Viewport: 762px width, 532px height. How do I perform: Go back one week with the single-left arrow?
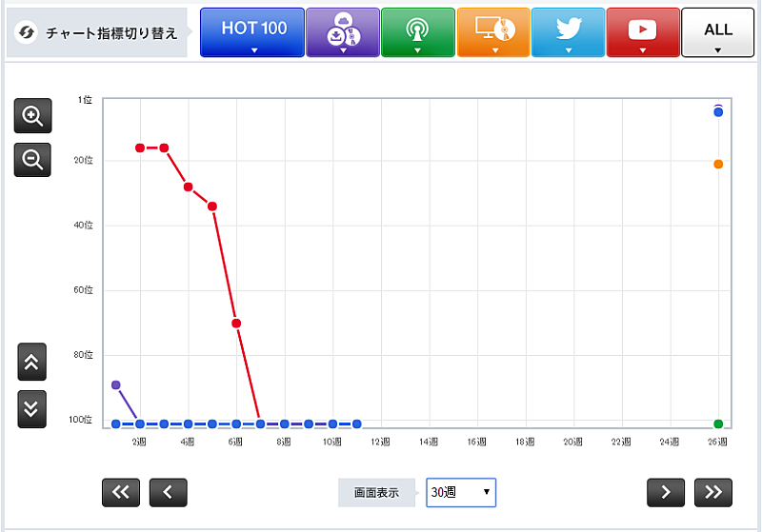[168, 492]
